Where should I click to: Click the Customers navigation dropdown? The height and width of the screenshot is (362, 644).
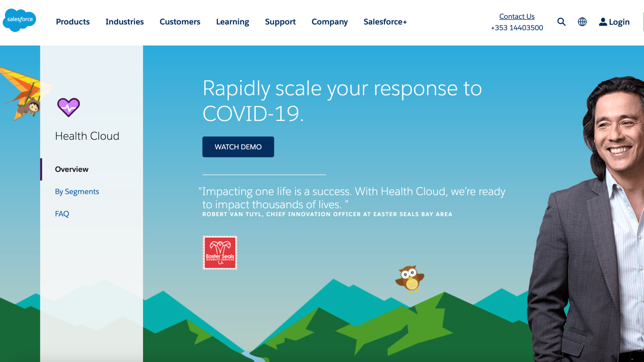pos(180,22)
